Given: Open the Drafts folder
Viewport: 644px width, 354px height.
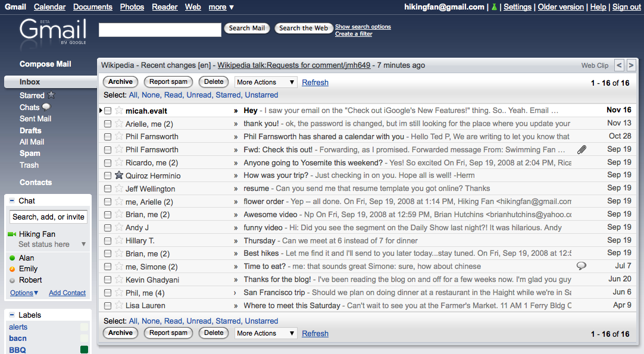Looking at the screenshot, I should pos(30,131).
